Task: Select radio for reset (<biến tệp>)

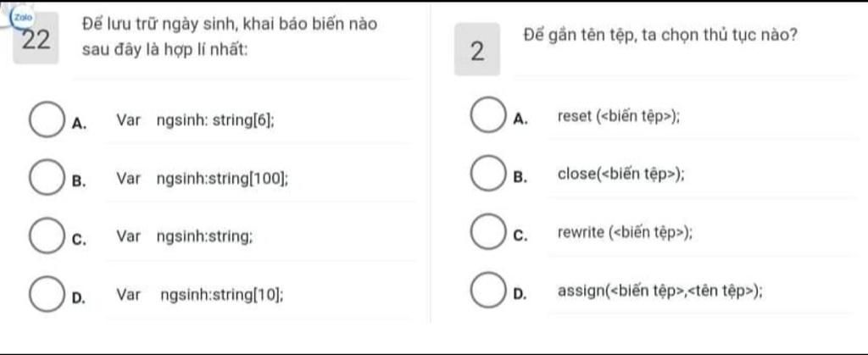Action: (487, 115)
